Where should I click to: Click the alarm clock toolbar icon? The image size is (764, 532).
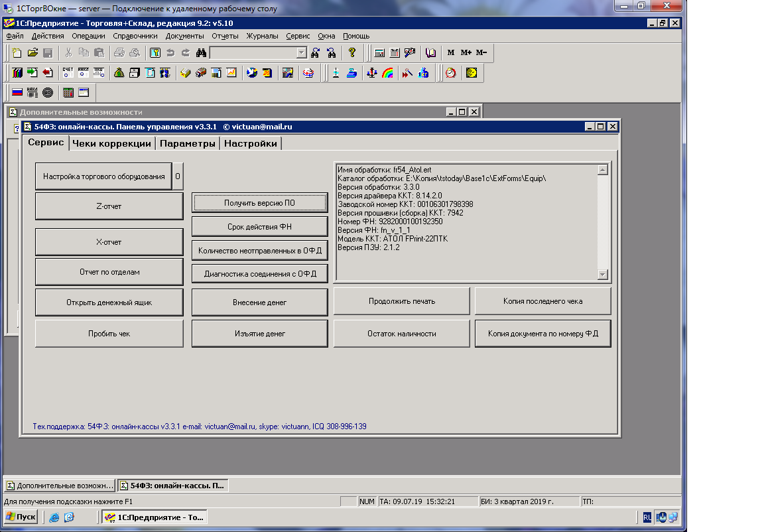pos(451,73)
